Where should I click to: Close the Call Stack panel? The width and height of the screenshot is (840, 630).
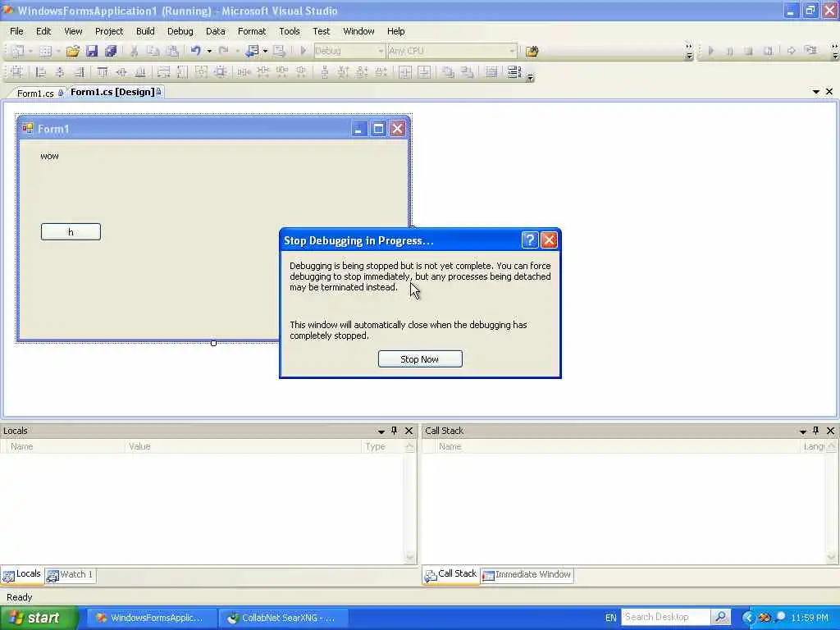[830, 431]
